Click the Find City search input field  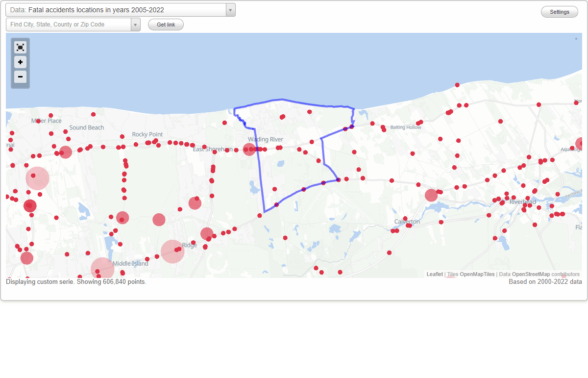[x=69, y=24]
